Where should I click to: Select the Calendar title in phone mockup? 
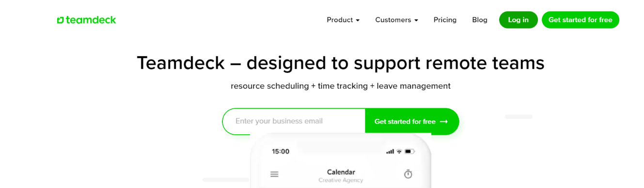tap(341, 172)
